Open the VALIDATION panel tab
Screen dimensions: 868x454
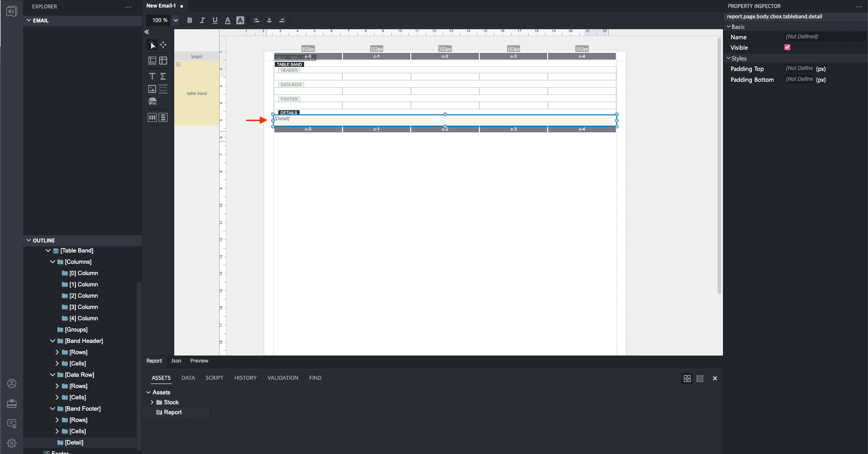point(283,378)
